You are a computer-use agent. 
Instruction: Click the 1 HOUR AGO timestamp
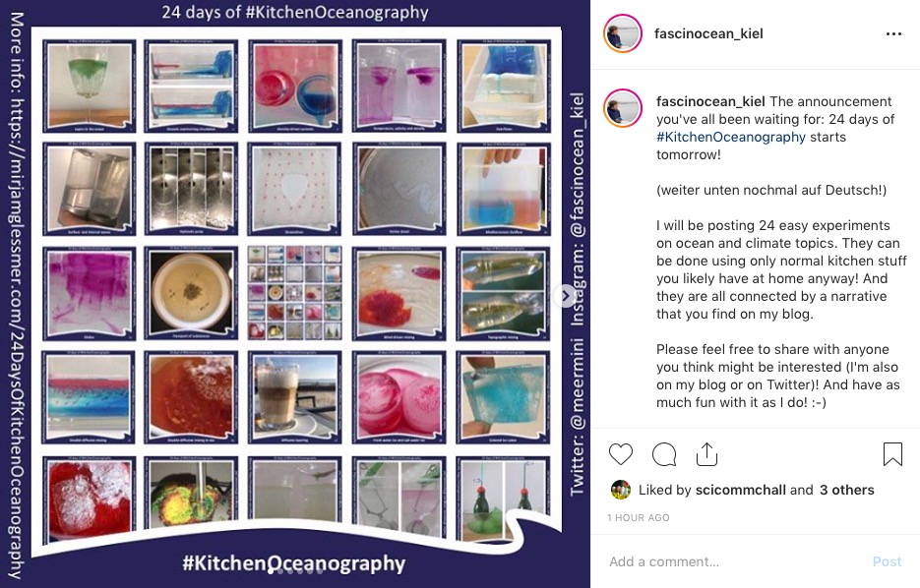(638, 517)
